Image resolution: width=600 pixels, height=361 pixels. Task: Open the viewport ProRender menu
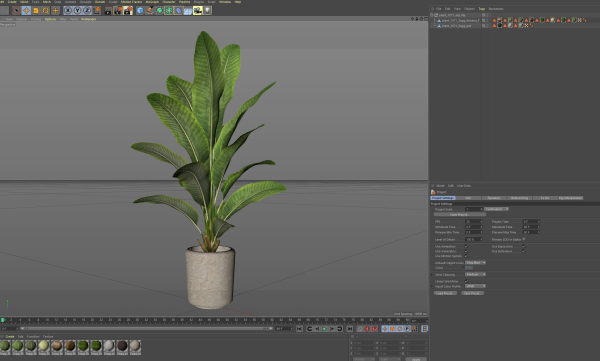[88, 19]
